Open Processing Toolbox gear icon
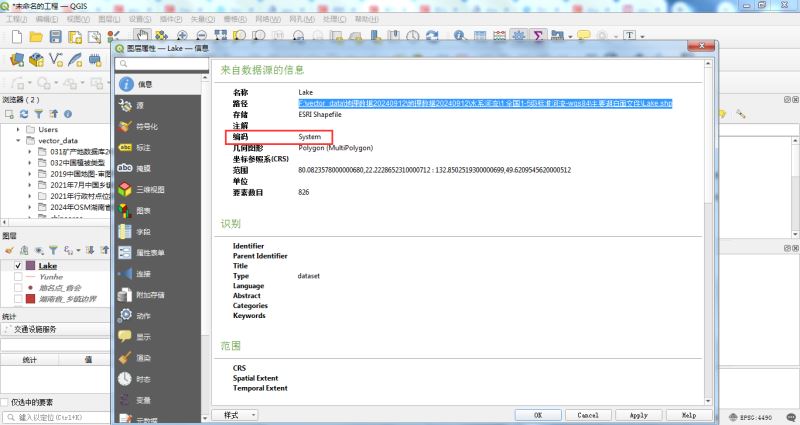Image resolution: width=800 pixels, height=425 pixels. point(518,35)
